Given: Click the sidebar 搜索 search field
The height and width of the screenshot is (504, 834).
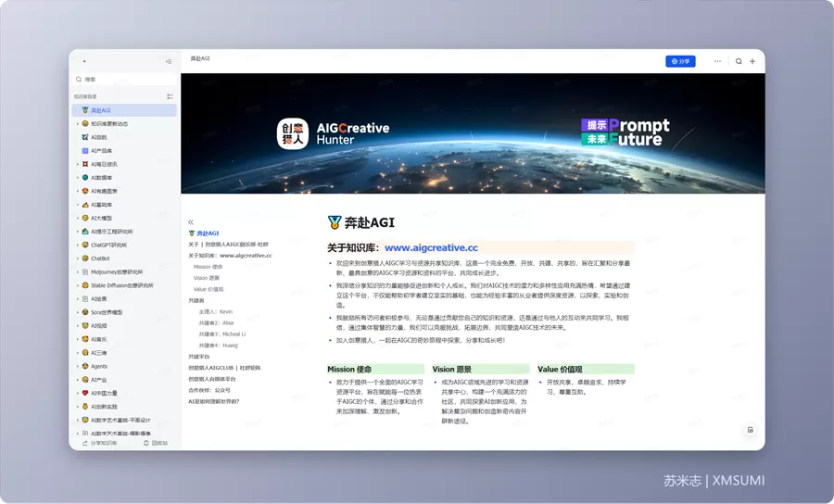Looking at the screenshot, I should (125, 80).
